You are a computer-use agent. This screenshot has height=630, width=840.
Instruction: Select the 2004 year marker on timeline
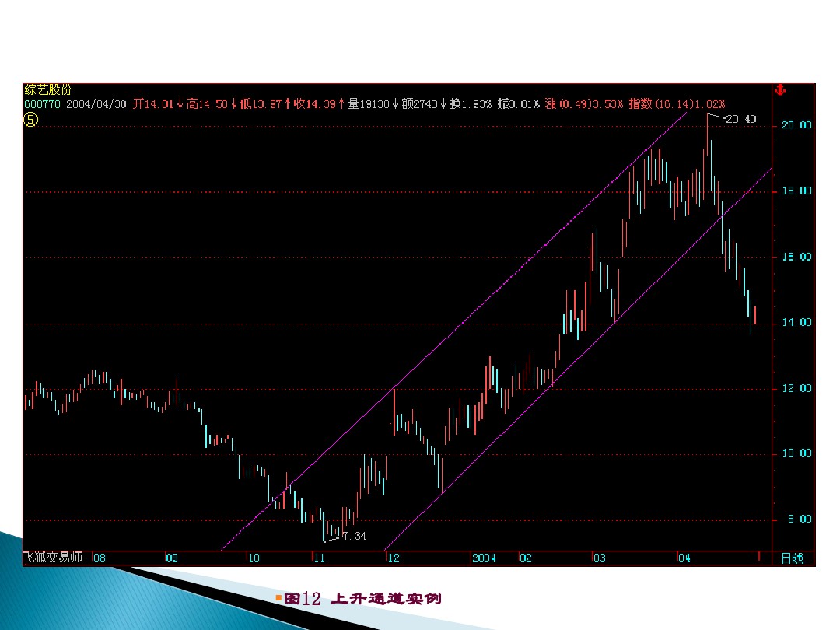tap(484, 558)
